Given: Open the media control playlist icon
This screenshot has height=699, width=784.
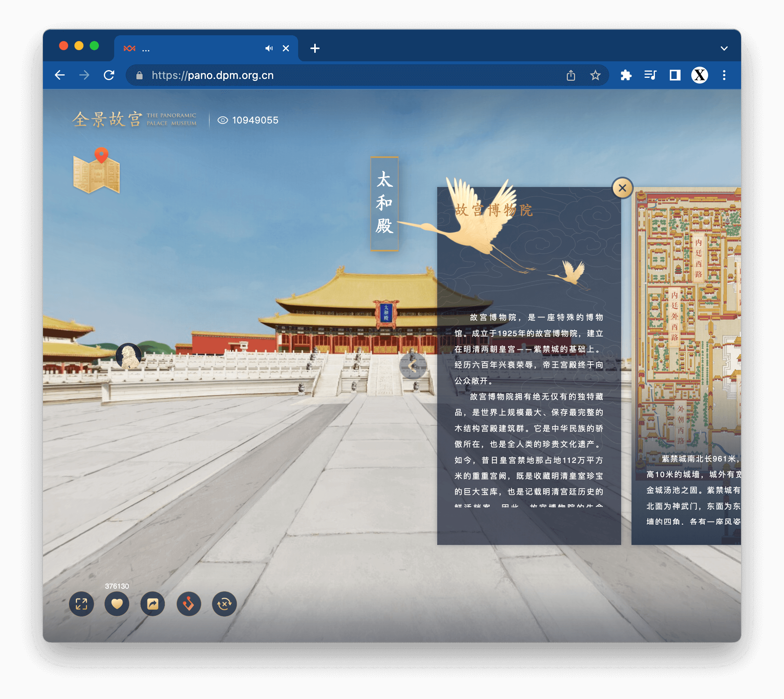Looking at the screenshot, I should 650,75.
